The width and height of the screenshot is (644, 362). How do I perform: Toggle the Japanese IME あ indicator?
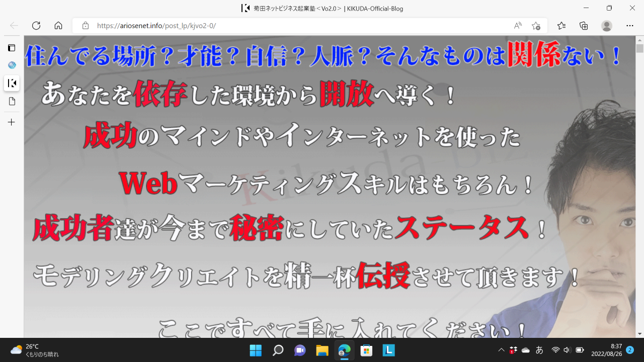coord(539,350)
